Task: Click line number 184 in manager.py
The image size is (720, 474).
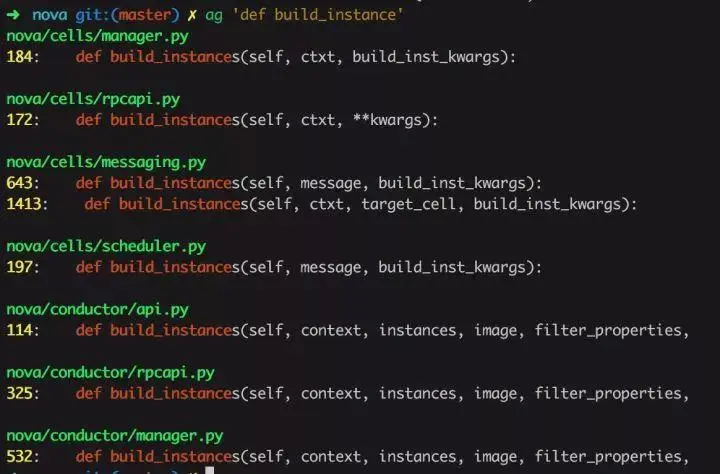Action: (x=19, y=57)
